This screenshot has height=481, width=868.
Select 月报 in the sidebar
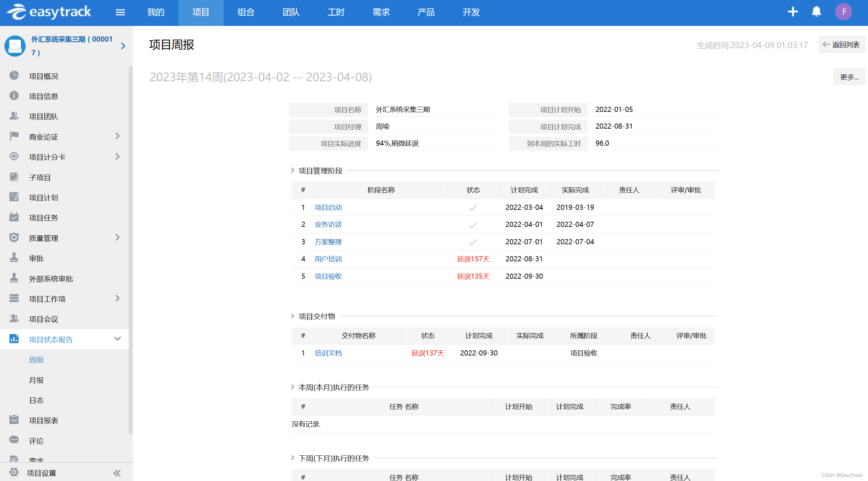36,380
